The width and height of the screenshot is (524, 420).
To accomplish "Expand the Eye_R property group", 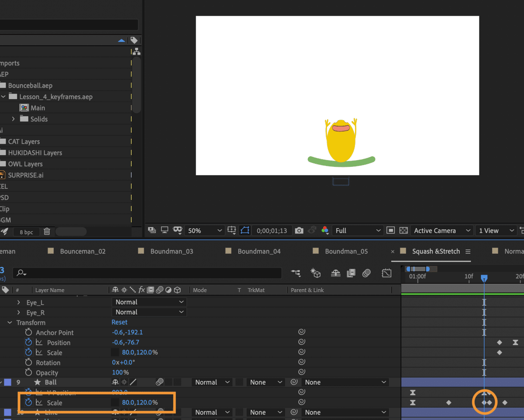I will tap(18, 313).
